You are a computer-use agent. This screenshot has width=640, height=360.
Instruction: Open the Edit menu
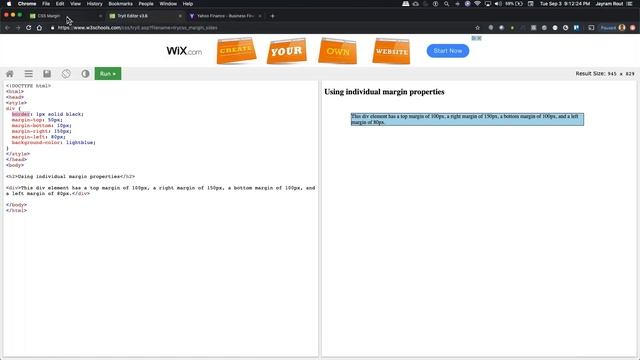click(x=60, y=4)
